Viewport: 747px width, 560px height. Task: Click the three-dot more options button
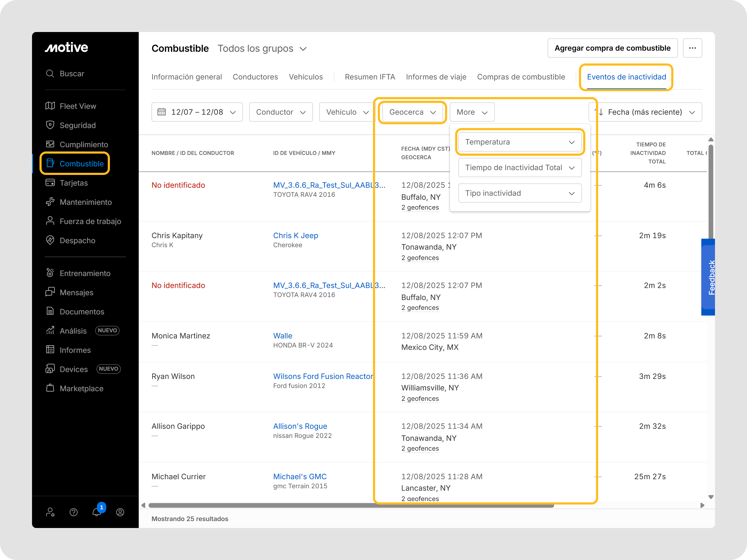click(x=692, y=48)
